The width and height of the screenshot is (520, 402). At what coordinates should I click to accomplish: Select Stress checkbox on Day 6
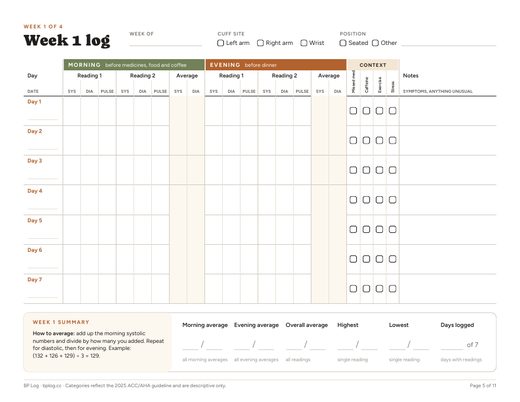tap(393, 259)
